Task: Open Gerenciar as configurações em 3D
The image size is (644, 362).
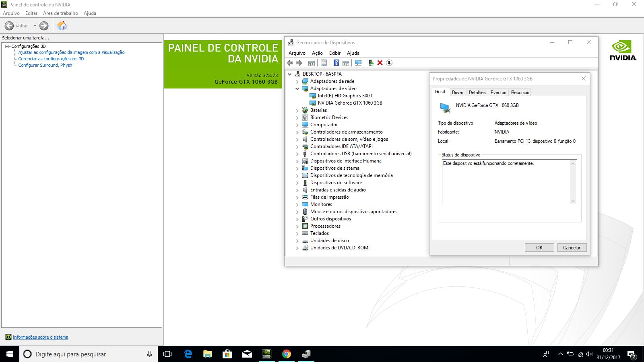Action: point(51,59)
